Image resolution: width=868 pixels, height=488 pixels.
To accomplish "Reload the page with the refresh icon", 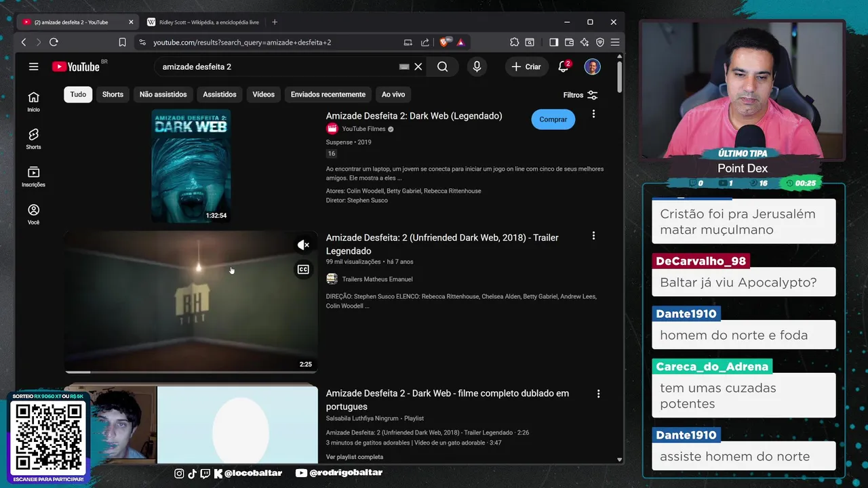I will point(54,42).
